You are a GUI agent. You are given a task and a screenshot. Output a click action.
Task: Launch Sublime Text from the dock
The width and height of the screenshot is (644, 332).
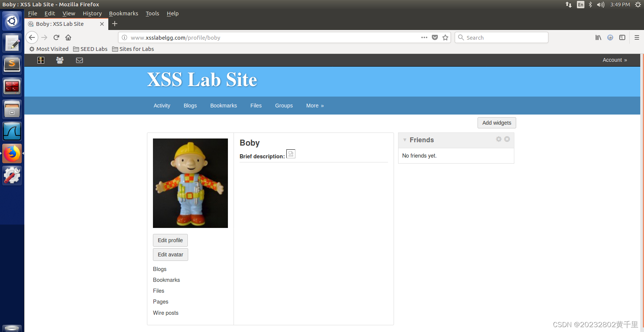(x=12, y=65)
